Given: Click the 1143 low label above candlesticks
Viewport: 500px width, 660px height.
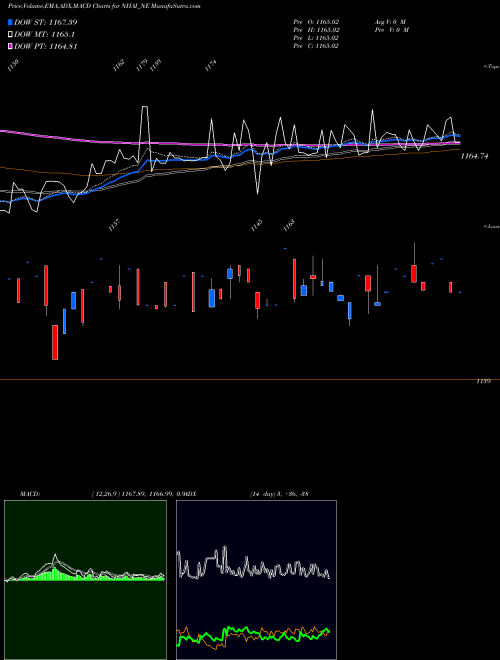Looking at the screenshot, I should (256, 225).
